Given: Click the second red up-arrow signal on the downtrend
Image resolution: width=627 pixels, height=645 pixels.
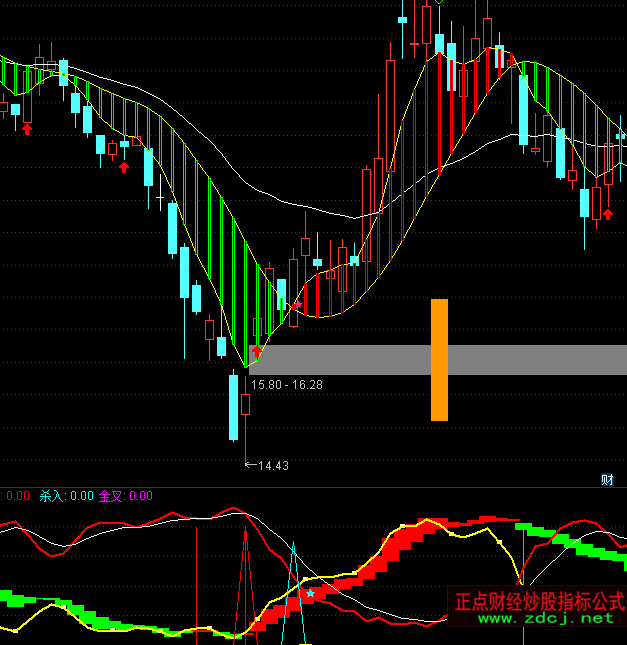Looking at the screenshot, I should click(x=124, y=166).
